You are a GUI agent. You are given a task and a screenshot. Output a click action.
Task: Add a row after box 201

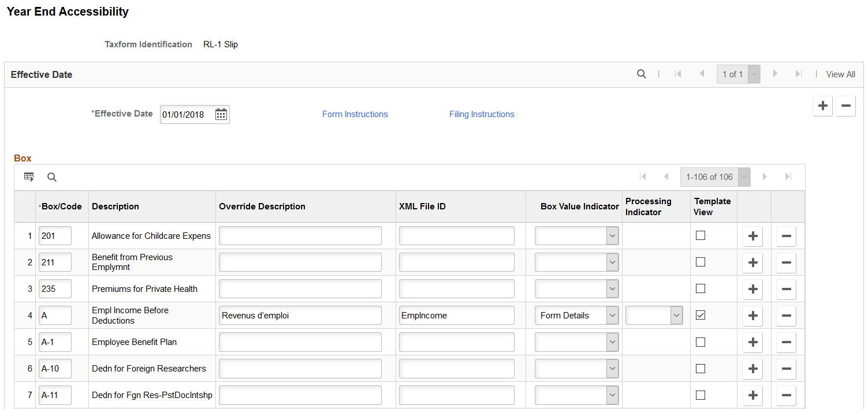(752, 236)
